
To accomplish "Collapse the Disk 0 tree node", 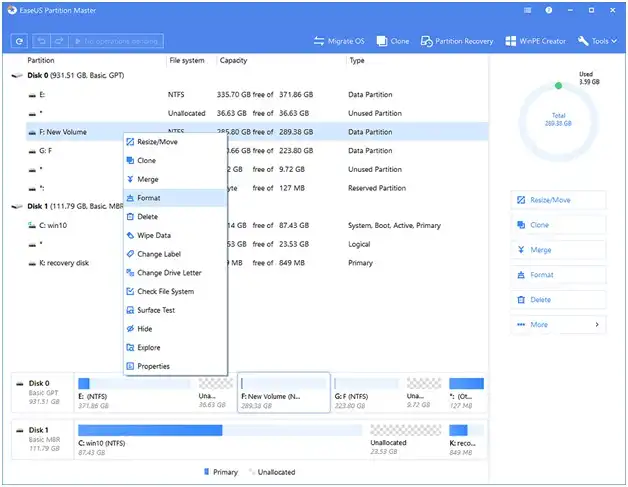I will (x=17, y=75).
